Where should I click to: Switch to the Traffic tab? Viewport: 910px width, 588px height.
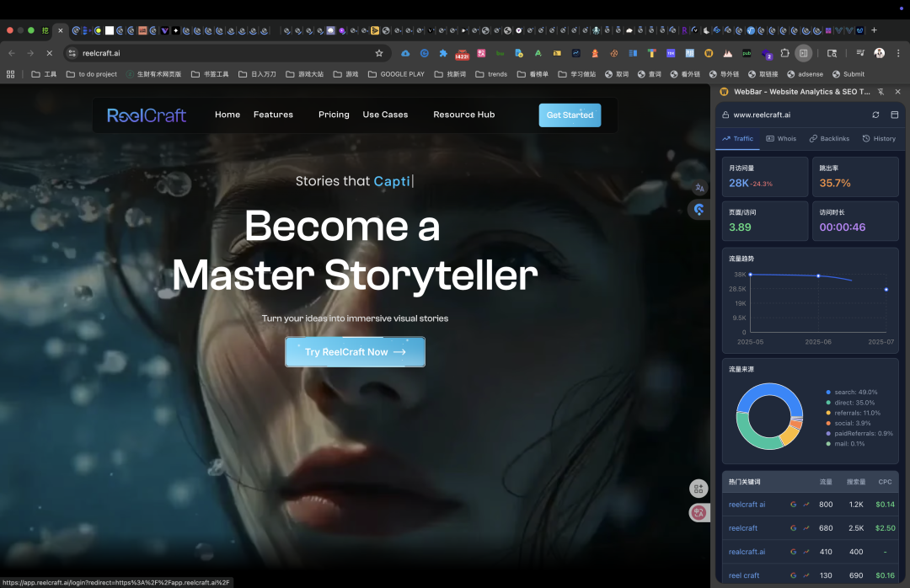pos(737,139)
